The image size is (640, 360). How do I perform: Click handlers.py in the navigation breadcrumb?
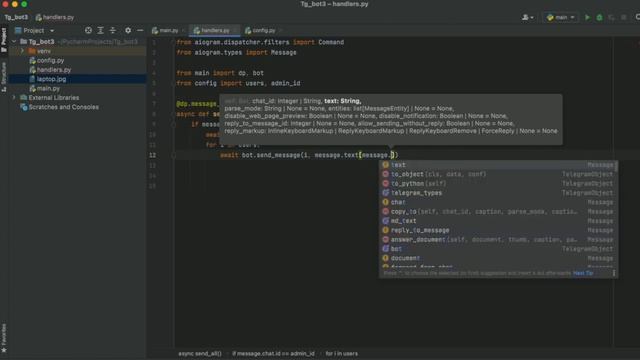(55, 18)
